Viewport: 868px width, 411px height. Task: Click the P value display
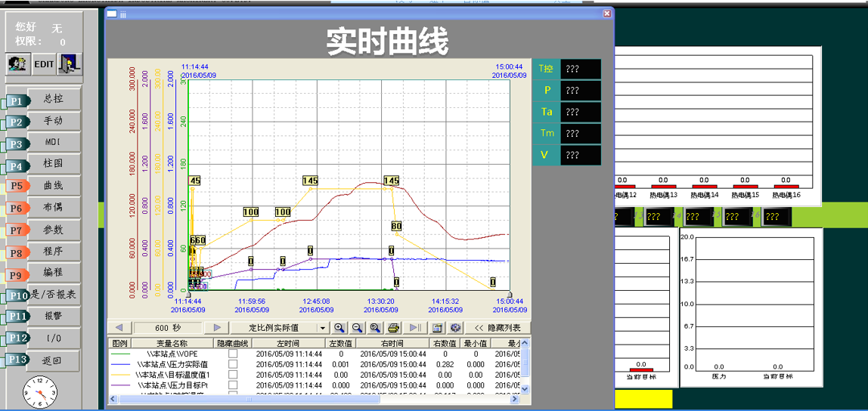(x=581, y=91)
